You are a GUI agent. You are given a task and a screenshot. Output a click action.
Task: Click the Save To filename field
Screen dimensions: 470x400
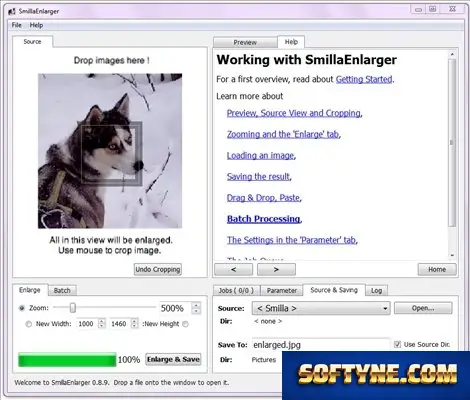click(x=321, y=345)
